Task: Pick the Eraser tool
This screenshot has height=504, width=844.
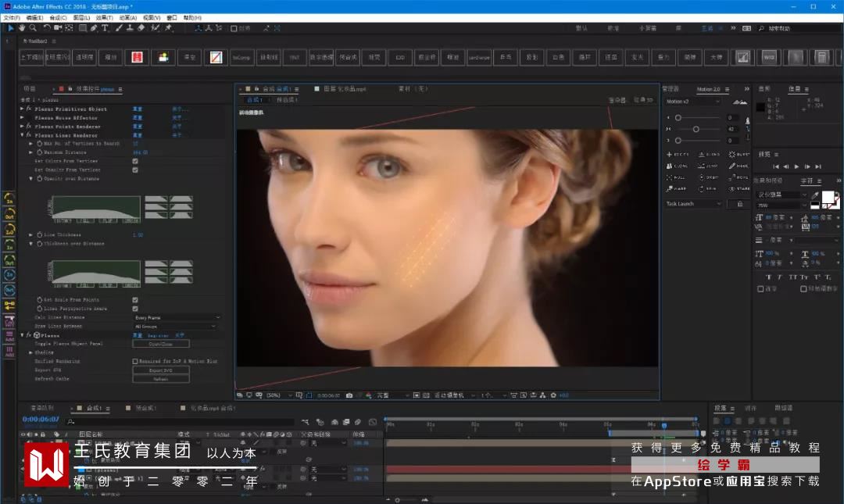Action: (x=141, y=28)
